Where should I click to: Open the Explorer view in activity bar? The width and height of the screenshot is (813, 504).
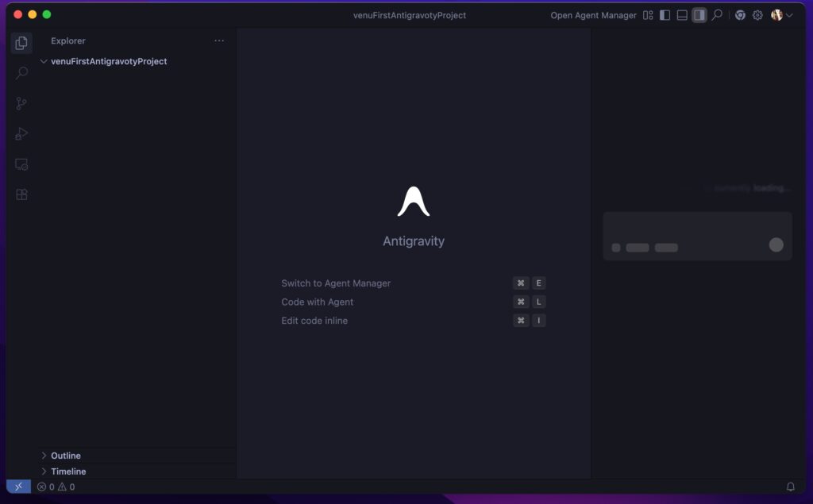click(x=21, y=43)
